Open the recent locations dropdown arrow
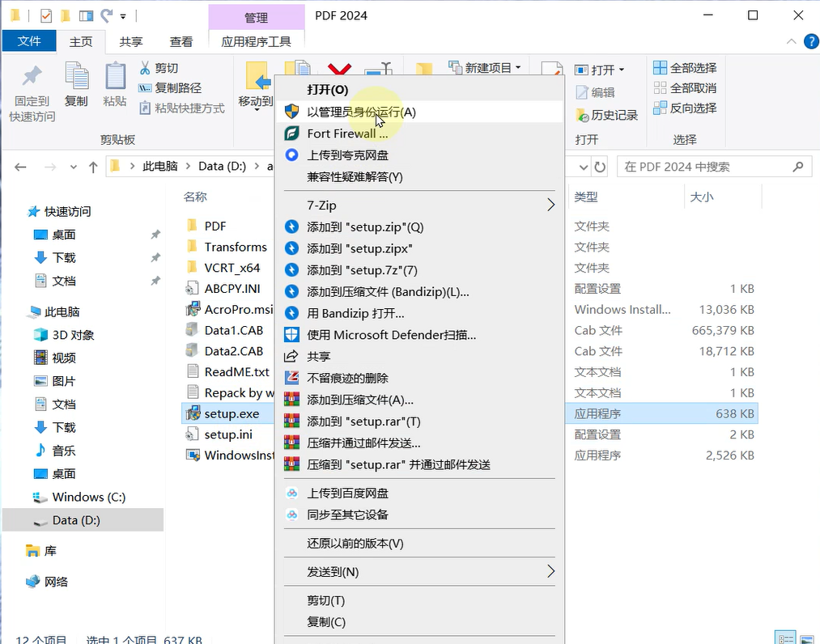The height and width of the screenshot is (644, 820). click(73, 167)
